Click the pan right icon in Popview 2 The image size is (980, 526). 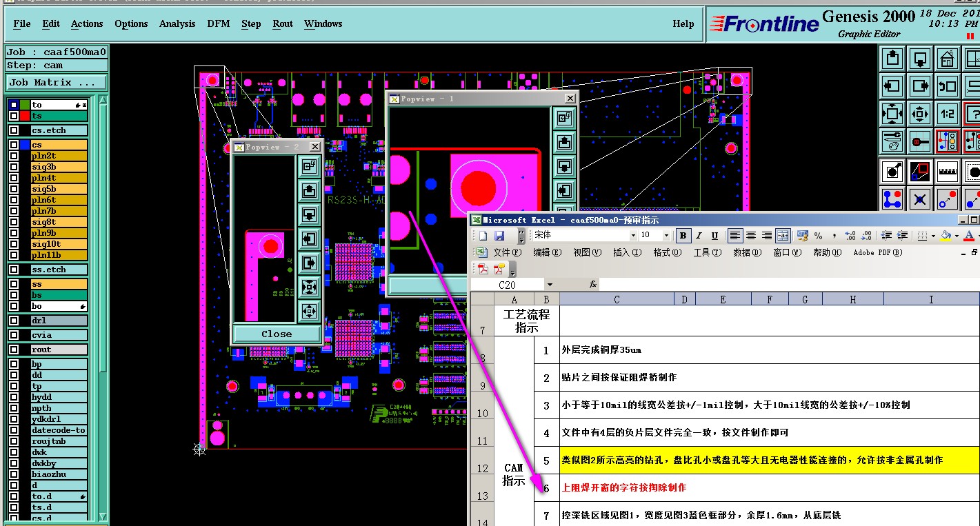tap(310, 263)
